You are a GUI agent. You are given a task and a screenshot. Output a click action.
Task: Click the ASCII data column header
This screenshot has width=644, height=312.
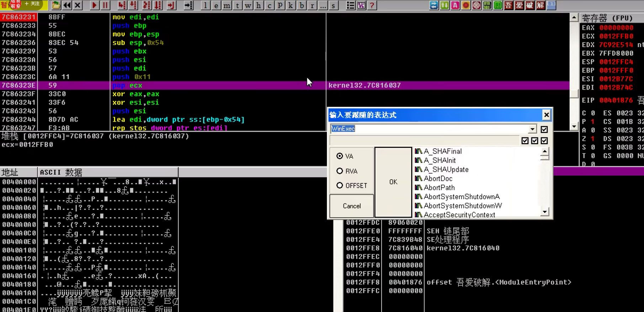tap(108, 172)
